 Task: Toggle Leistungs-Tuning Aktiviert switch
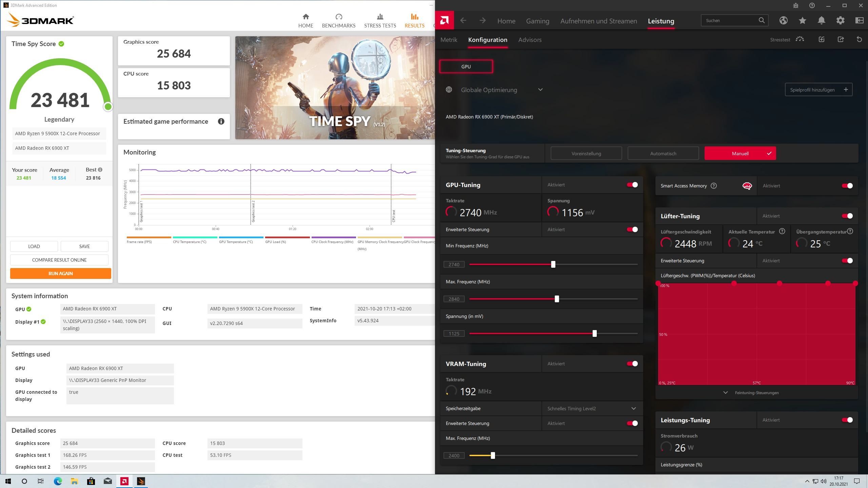point(847,420)
